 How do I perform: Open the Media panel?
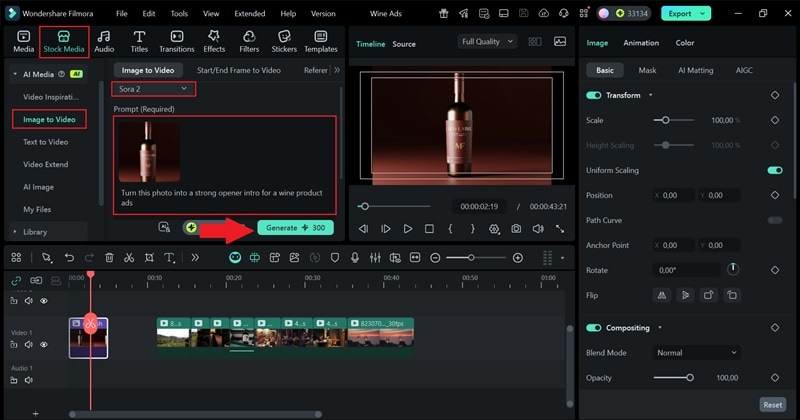pos(23,41)
